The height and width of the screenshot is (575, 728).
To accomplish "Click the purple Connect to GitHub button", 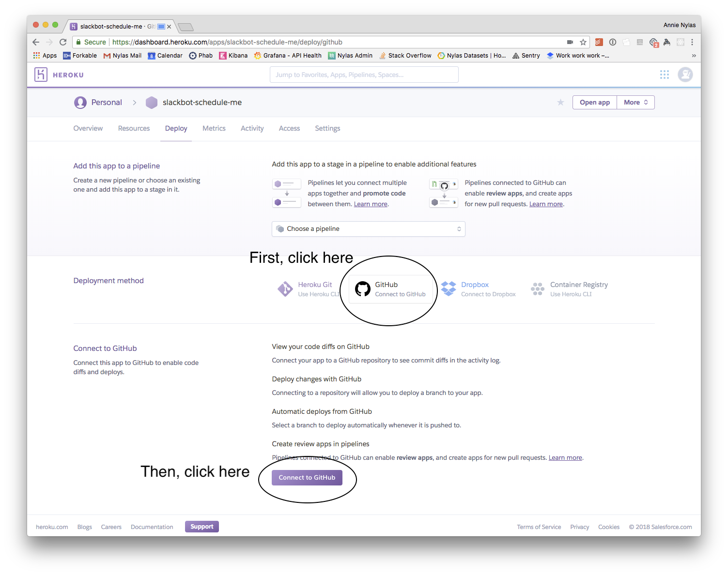I will pyautogui.click(x=307, y=478).
